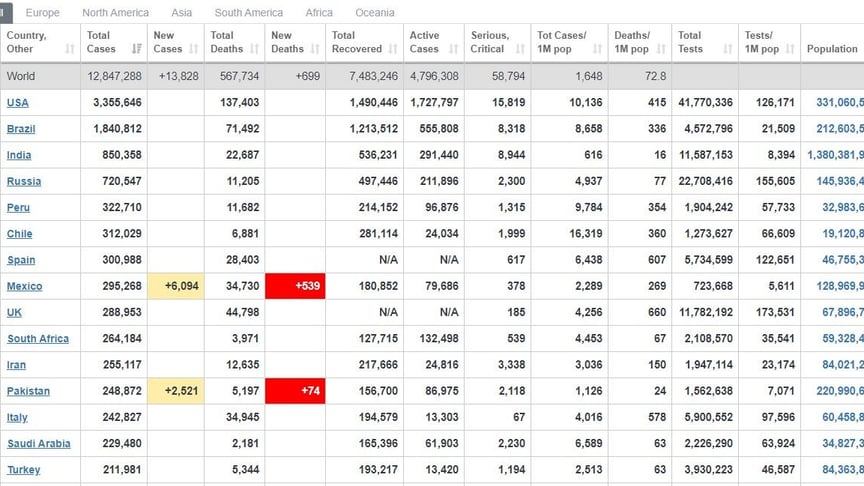Select Peru tests per million 57,733

click(778, 208)
